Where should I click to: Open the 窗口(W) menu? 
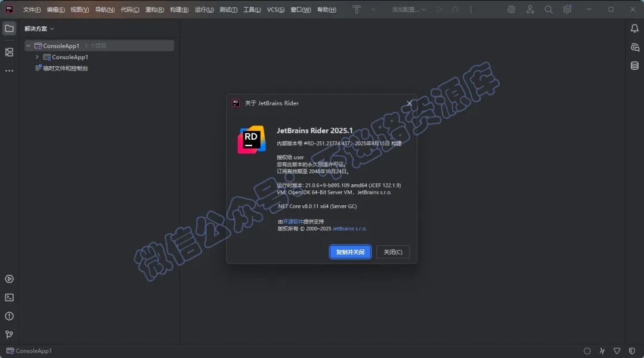(x=301, y=10)
